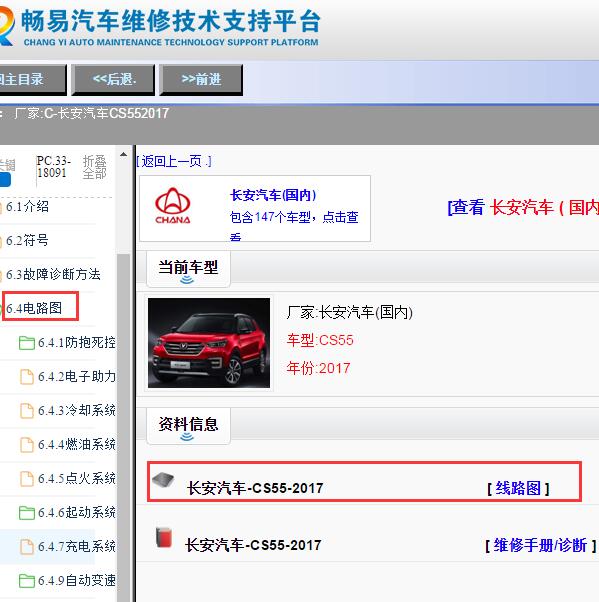Select the 当前车型 tab

click(188, 268)
